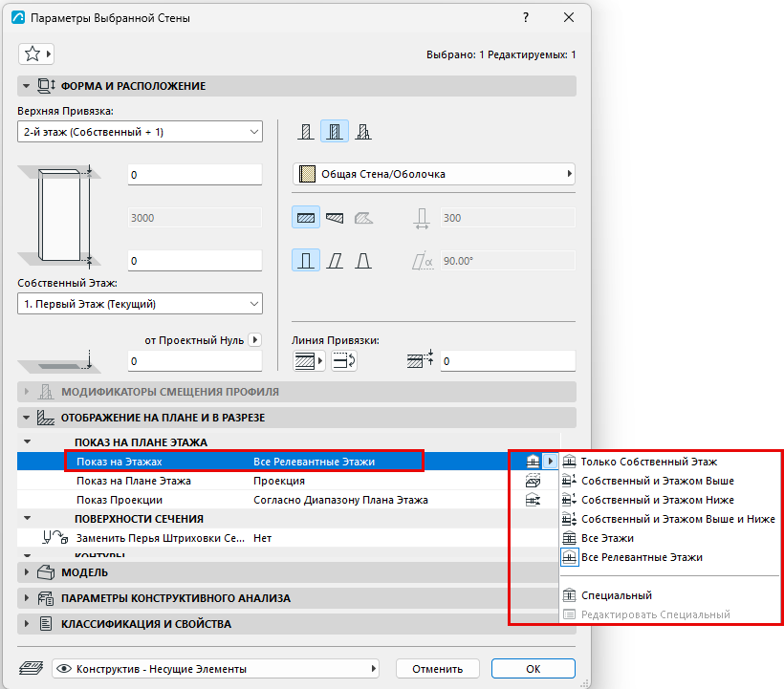Click the OK button
The height and width of the screenshot is (689, 784).
[x=533, y=669]
